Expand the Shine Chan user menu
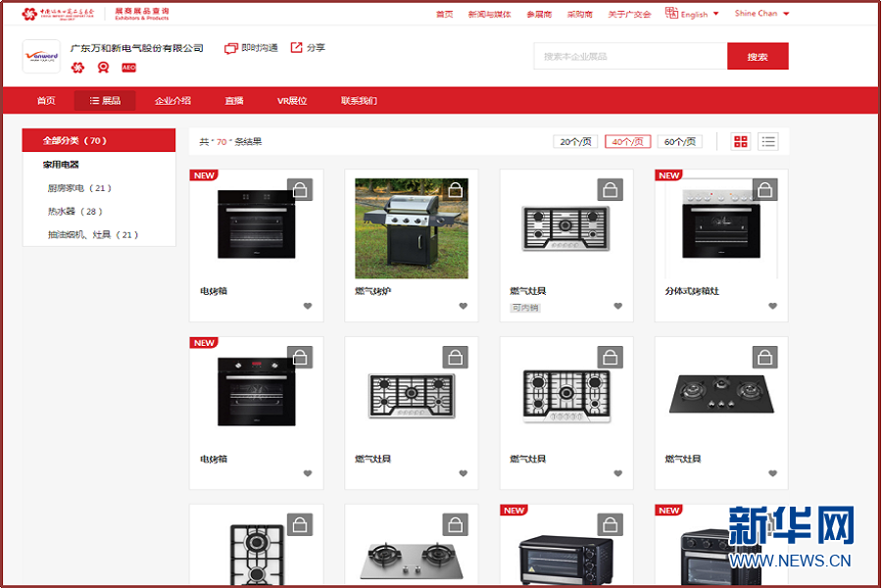The image size is (882, 588). (761, 14)
